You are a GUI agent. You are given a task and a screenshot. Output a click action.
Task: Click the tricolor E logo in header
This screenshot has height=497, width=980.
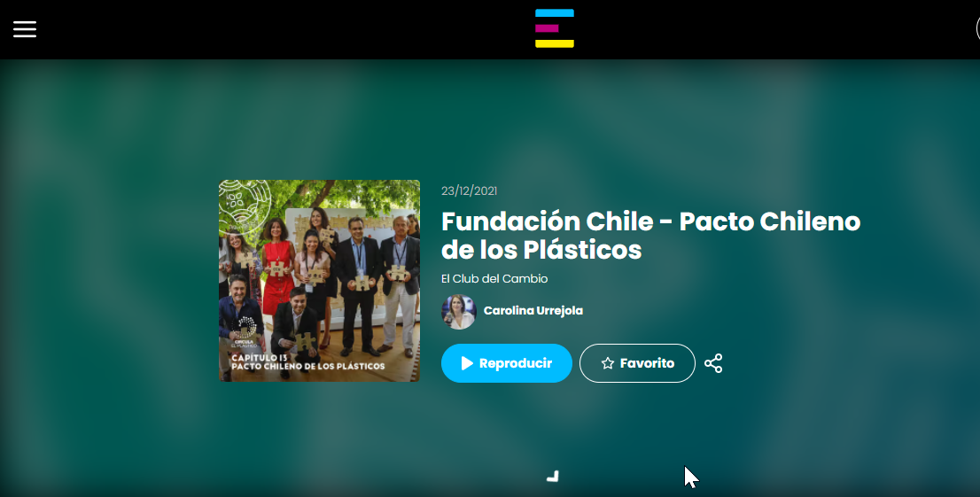(x=555, y=28)
